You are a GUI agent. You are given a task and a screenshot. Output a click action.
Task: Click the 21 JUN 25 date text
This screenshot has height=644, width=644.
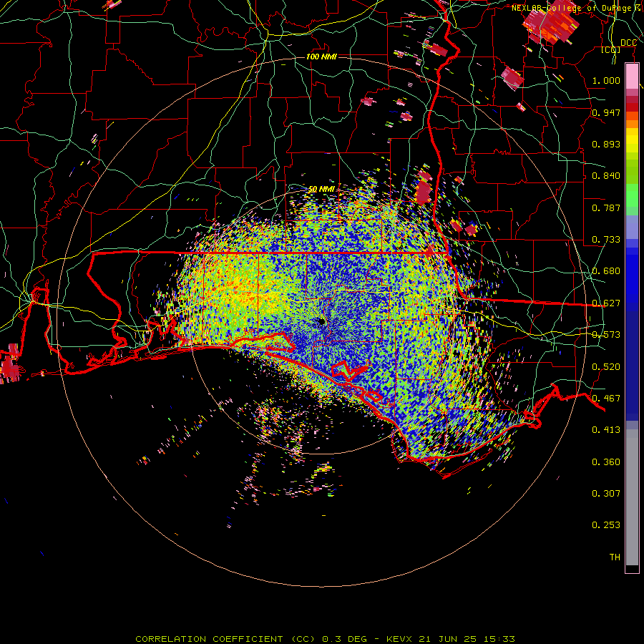click(448, 639)
